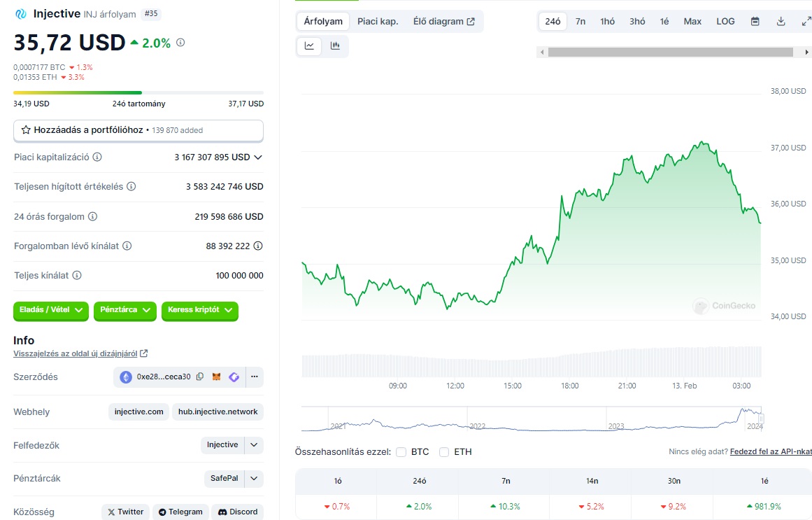Click the 2022 marker in the navigator
The width and height of the screenshot is (812, 520).
478,426
